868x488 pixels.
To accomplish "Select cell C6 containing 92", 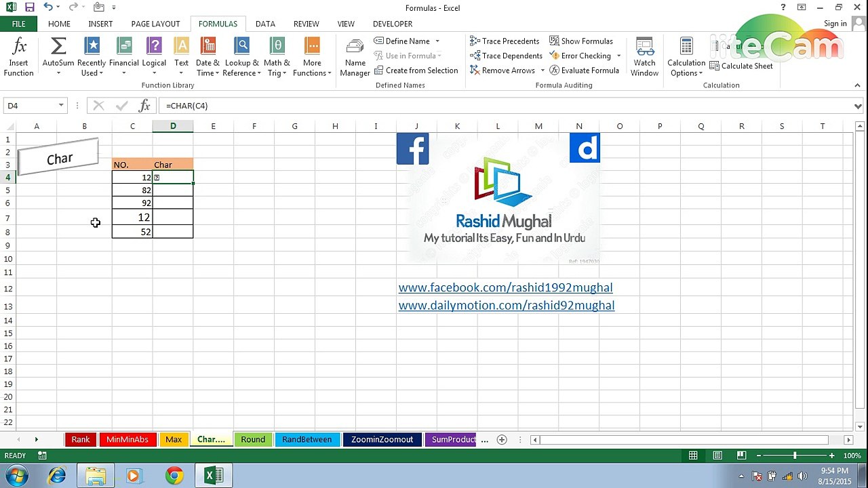I will [x=132, y=203].
